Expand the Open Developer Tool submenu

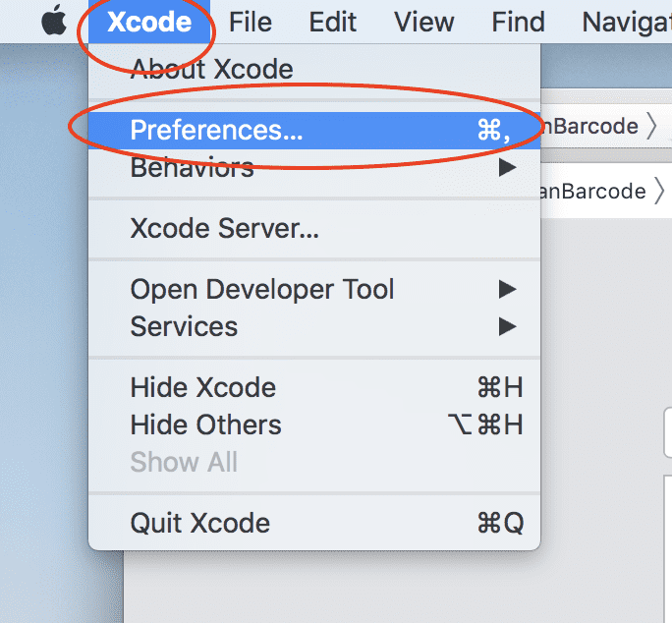click(x=262, y=289)
